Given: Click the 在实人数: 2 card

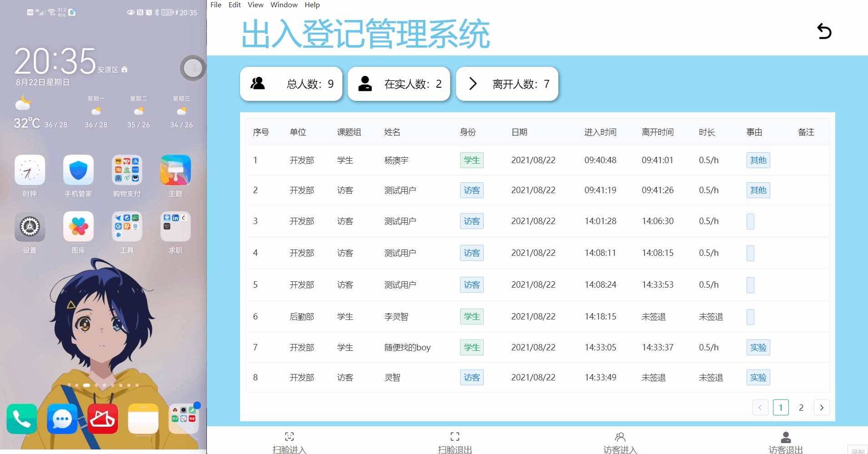Looking at the screenshot, I should 399,84.
